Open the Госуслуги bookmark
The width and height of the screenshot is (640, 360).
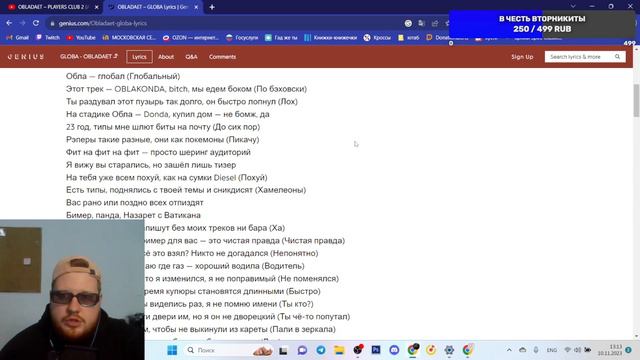[x=242, y=38]
